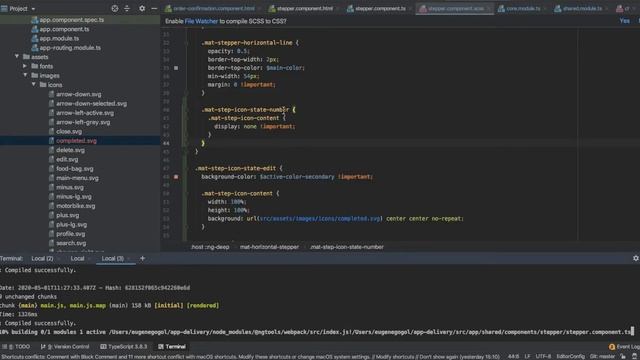The image size is (640, 360).
Task: Close the stepper.component.scss tab
Action: (488, 9)
